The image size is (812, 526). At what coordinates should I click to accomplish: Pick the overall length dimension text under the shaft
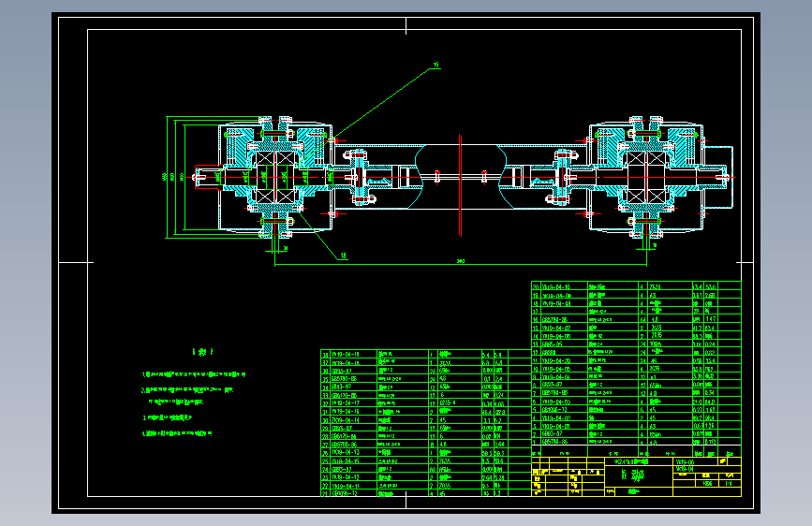coord(461,261)
